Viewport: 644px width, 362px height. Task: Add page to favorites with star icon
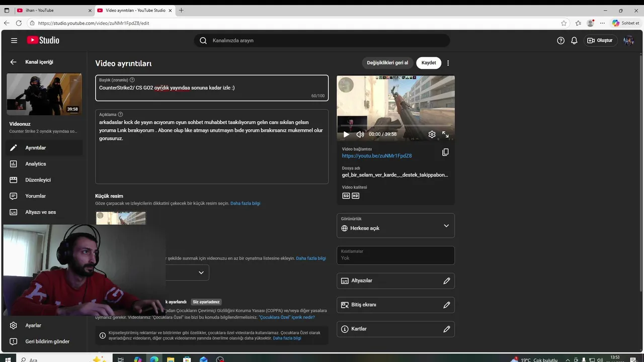(x=564, y=23)
